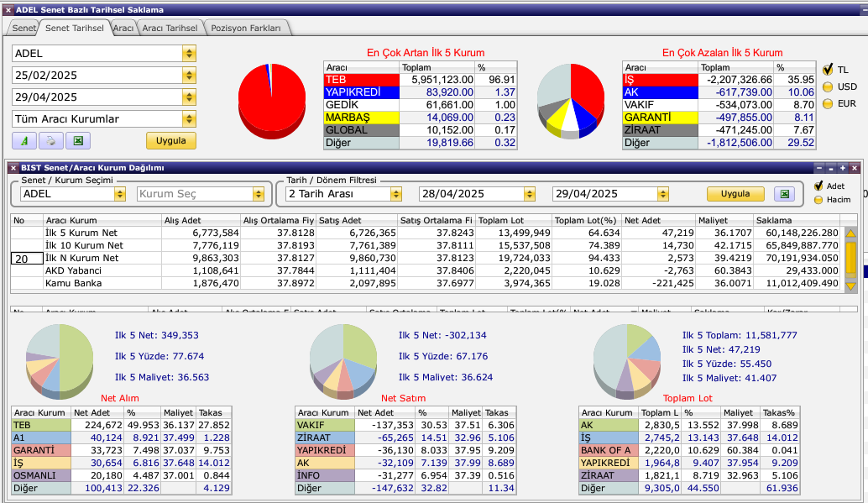Click the En Çok Artan pie chart
The image size is (868, 503).
click(272, 100)
